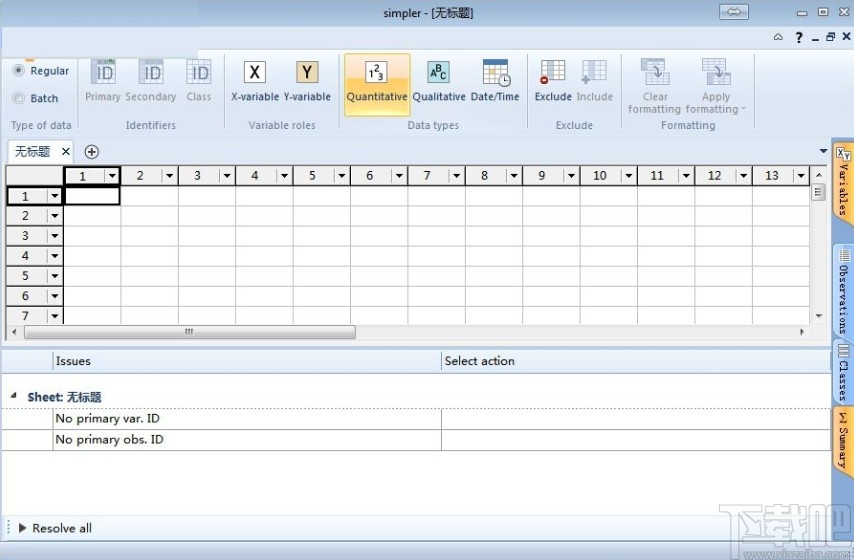The image size is (854, 560).
Task: Click the horizontal scrollbar of the spreadsheet
Action: click(x=189, y=332)
